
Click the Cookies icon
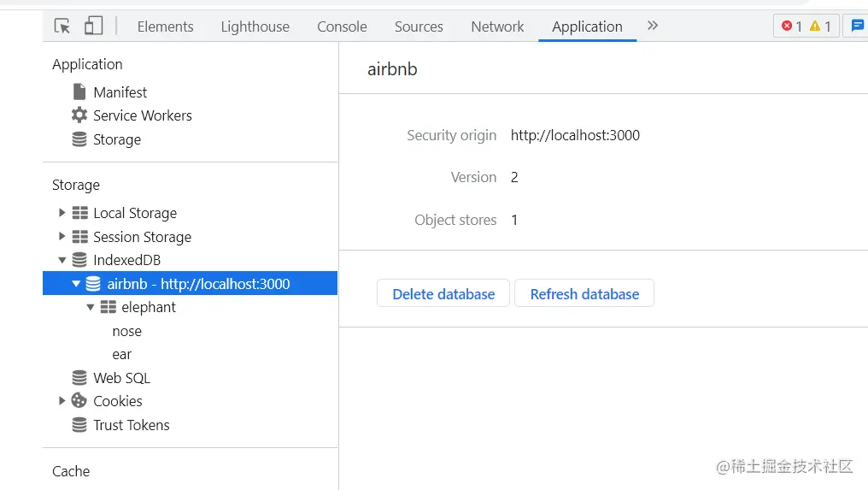coord(79,401)
